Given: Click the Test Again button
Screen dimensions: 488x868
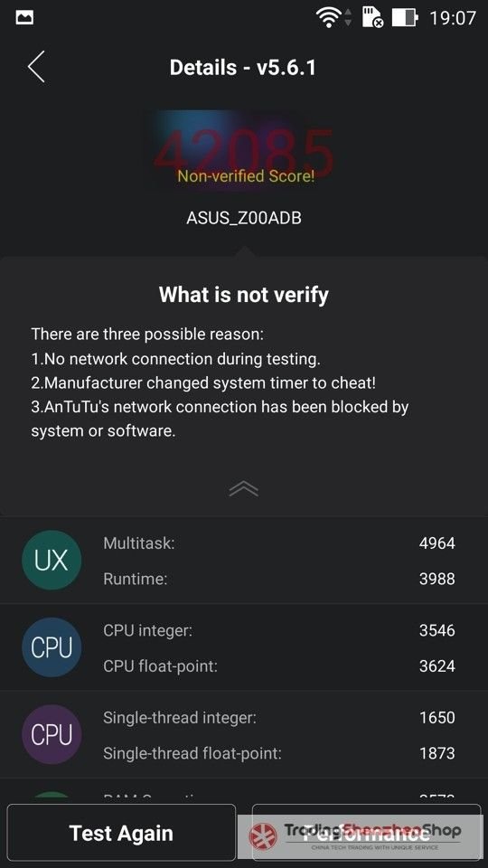Looking at the screenshot, I should click(121, 833).
